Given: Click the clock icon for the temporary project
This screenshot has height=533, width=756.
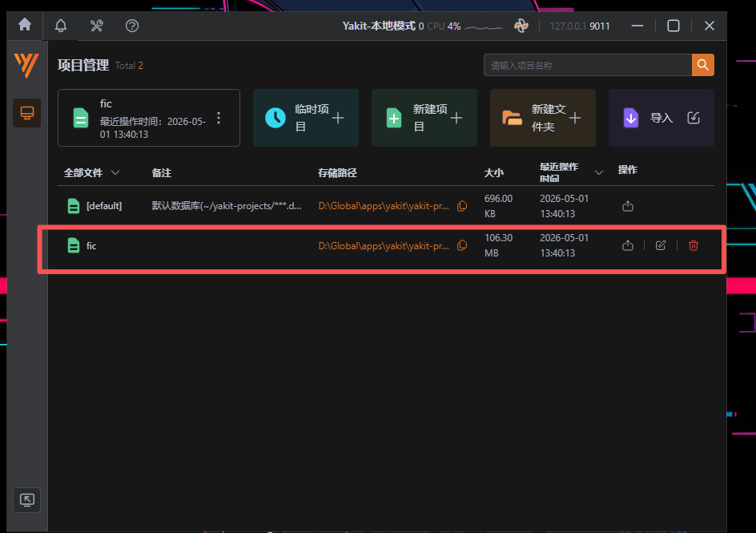Looking at the screenshot, I should pyautogui.click(x=275, y=118).
